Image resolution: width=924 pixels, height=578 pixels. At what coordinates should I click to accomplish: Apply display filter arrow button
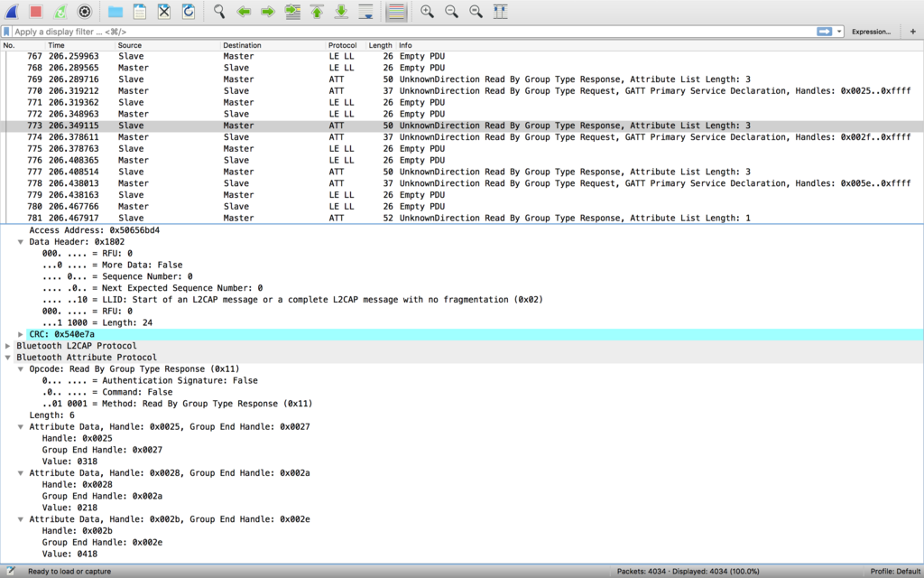click(825, 32)
